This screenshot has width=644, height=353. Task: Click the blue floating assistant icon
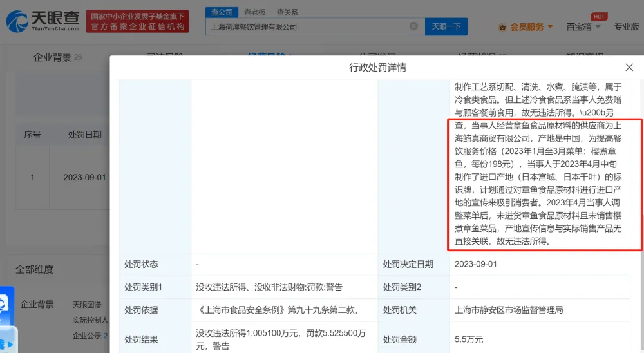tap(7, 306)
